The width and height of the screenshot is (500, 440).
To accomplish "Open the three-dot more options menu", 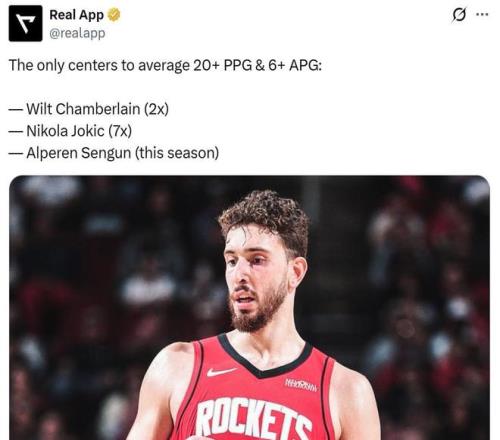I will click(482, 15).
